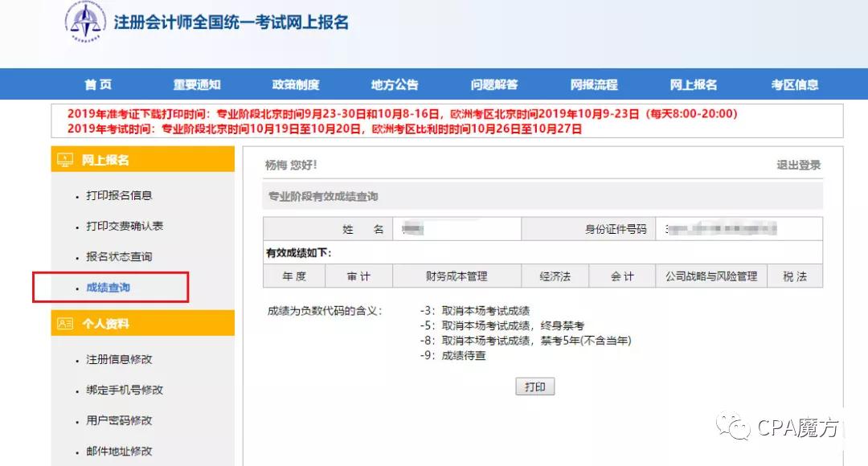Open 问题解答 navigation item
Screen dimensions: 868x466
tap(494, 84)
